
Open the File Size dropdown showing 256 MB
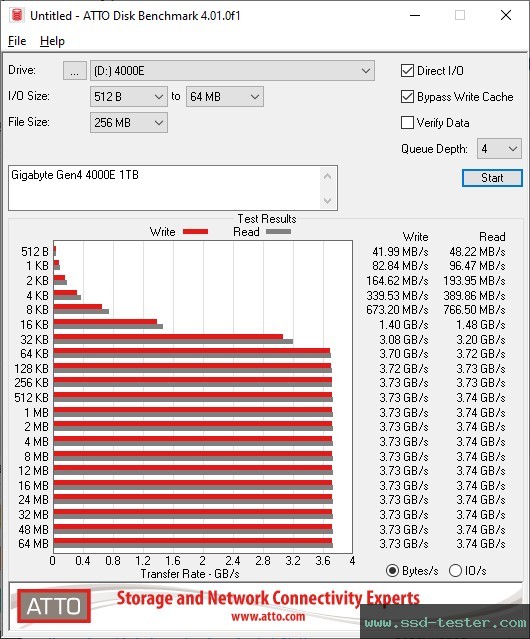pyautogui.click(x=129, y=123)
